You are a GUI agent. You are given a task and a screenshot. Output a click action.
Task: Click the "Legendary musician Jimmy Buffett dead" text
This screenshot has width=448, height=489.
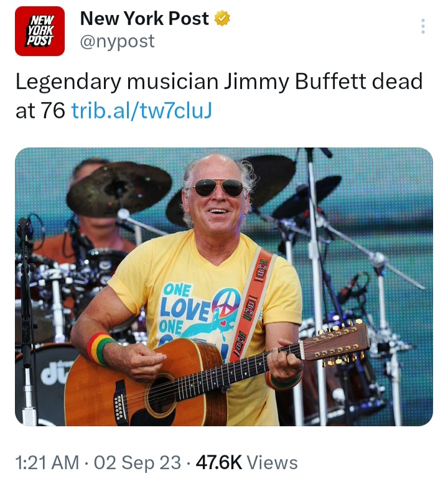tap(219, 81)
